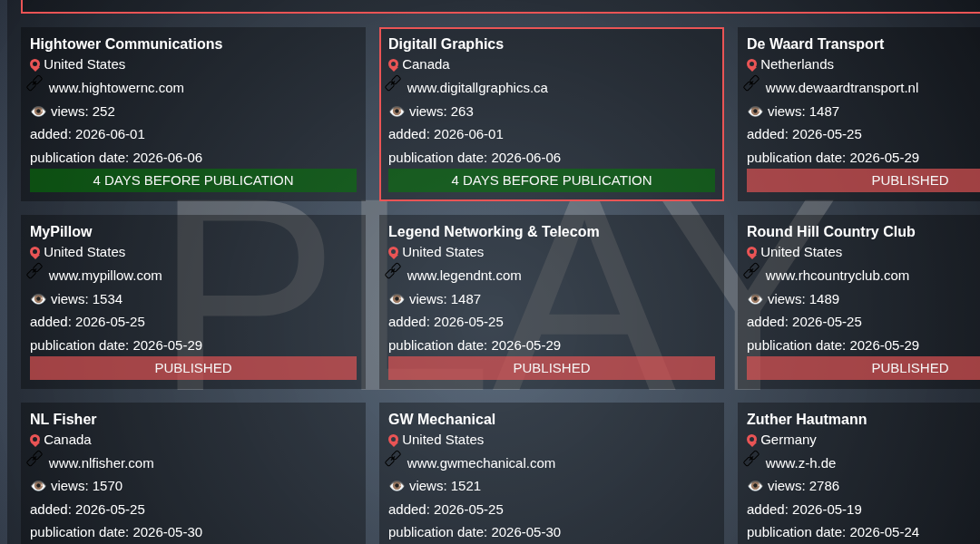Click the location pin icon on Digitall Graphics card
This screenshot has height=544, width=980.
click(x=393, y=65)
